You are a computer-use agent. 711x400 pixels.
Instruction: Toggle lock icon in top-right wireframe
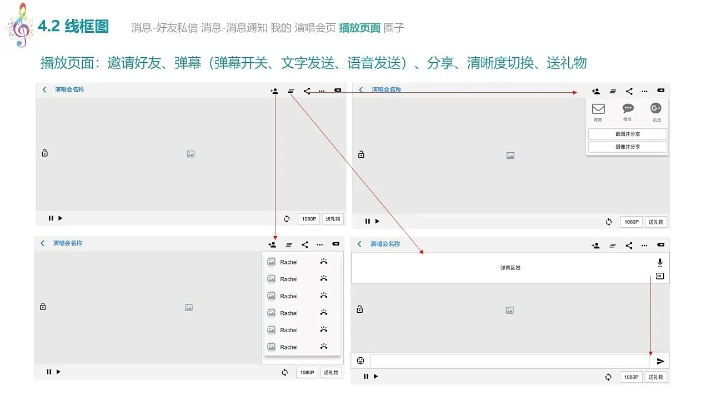point(361,153)
